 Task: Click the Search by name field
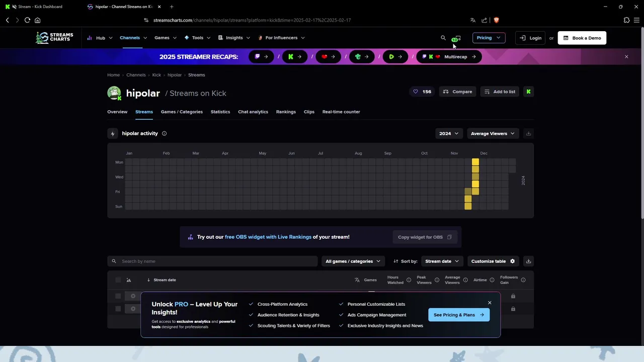tap(212, 261)
